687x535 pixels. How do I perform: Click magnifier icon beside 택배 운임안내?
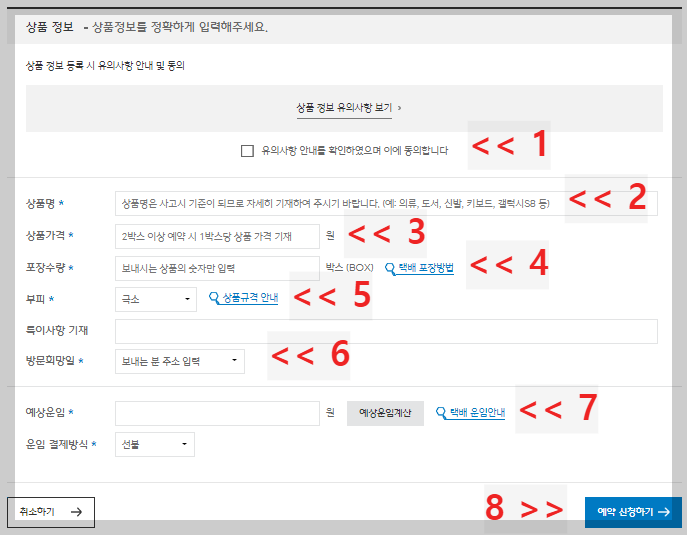[x=441, y=413]
